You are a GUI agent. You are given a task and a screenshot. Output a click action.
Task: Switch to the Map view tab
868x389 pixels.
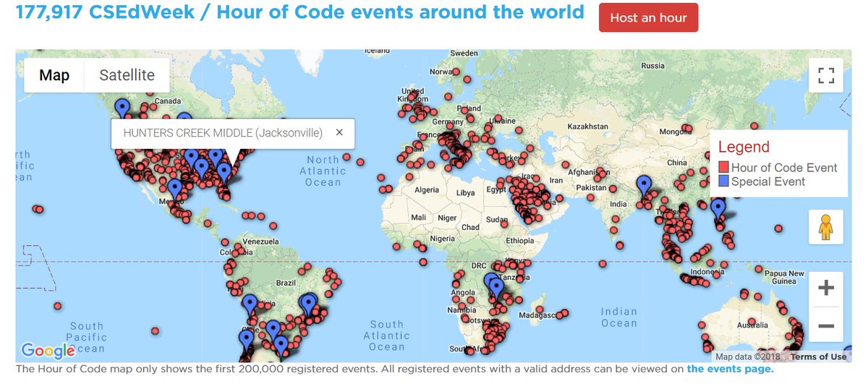click(x=54, y=75)
